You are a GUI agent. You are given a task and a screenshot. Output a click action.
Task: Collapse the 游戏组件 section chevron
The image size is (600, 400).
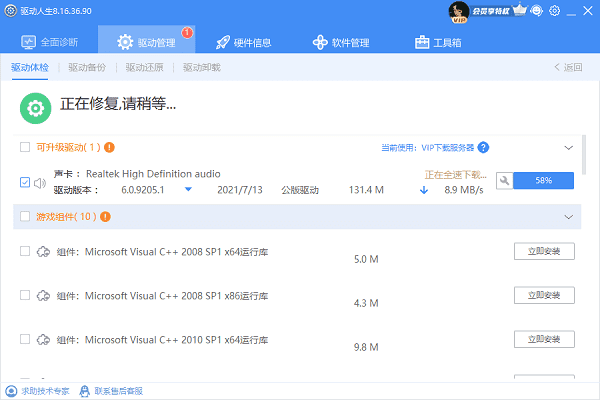coord(569,217)
